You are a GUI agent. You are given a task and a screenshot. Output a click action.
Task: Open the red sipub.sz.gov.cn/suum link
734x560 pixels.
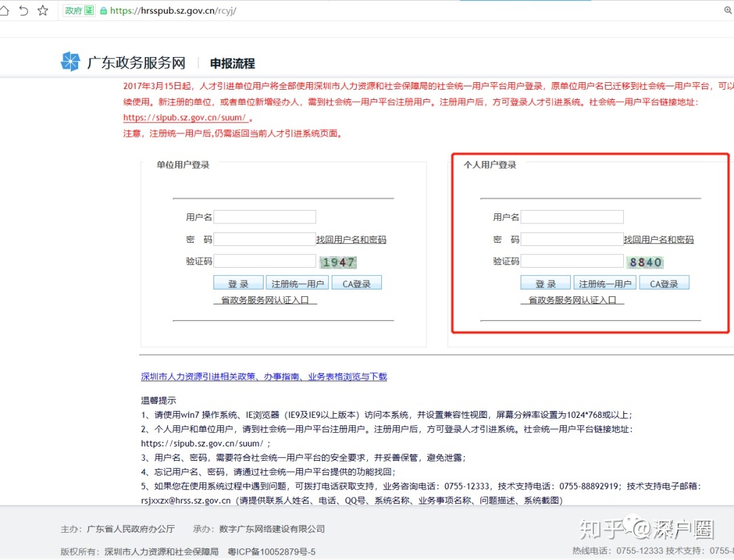185,118
